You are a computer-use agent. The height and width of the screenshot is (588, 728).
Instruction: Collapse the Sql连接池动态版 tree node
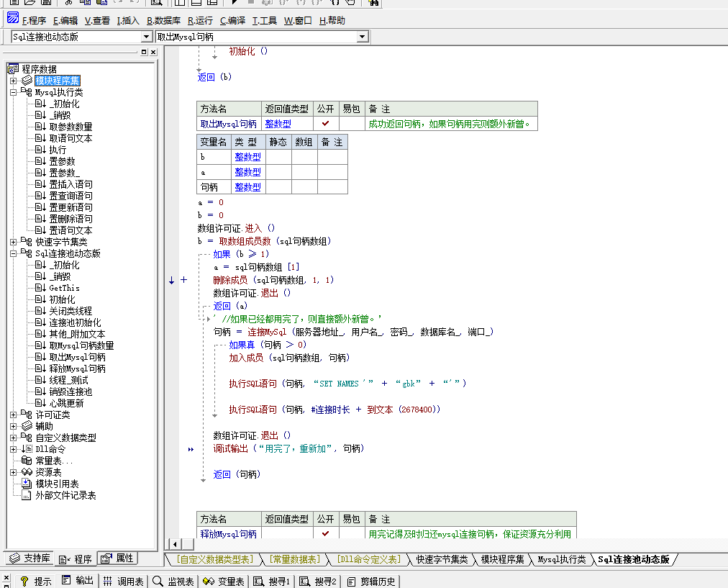pyautogui.click(x=14, y=253)
